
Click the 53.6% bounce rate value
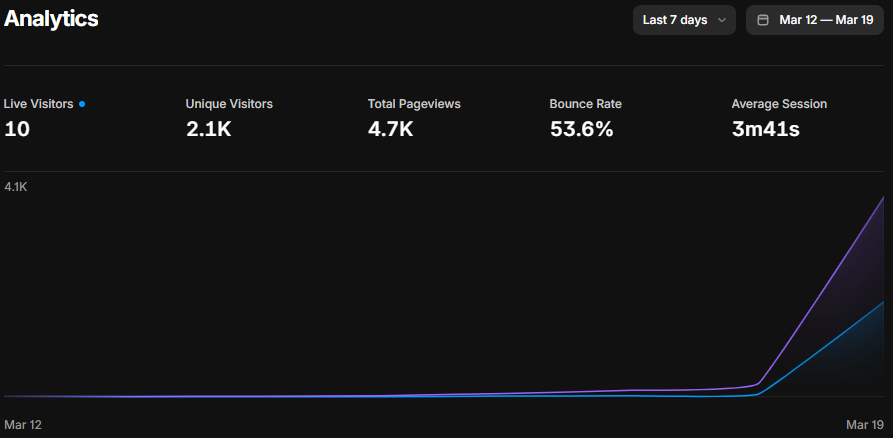tap(581, 129)
